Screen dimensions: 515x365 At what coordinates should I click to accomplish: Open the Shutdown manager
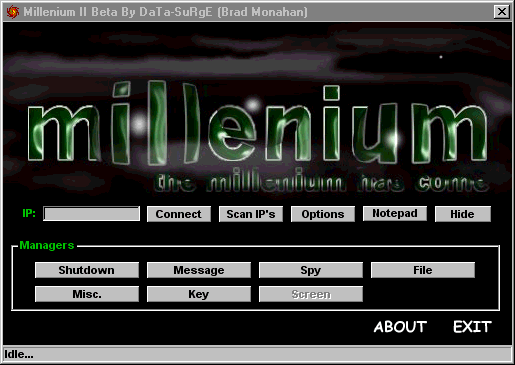(87, 270)
